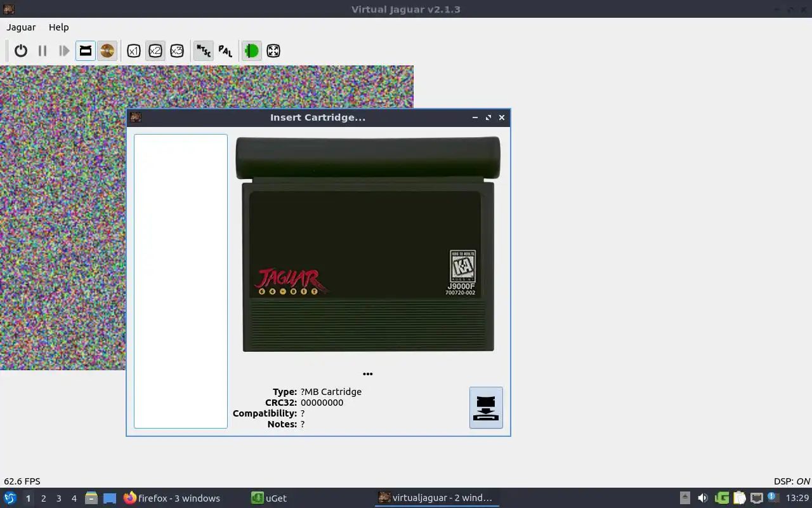The width and height of the screenshot is (812, 508).
Task: Click the '?MB Cartridge' type text
Action: pos(331,392)
